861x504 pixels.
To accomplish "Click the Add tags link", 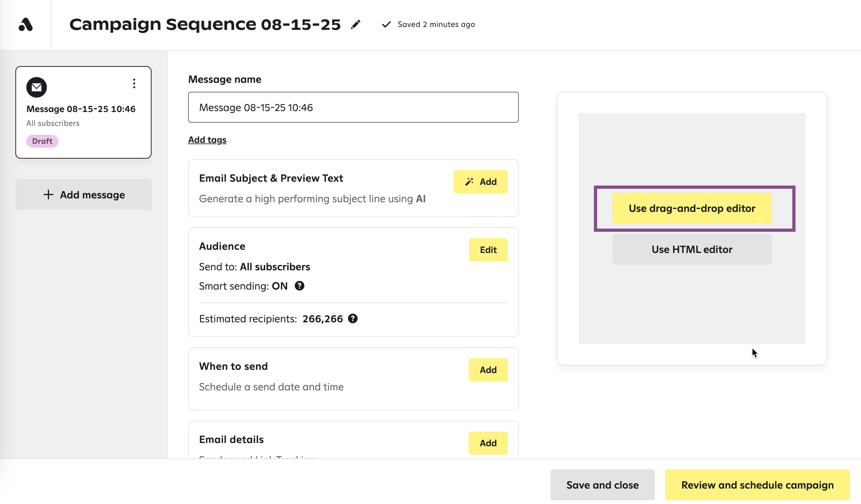I will point(207,140).
